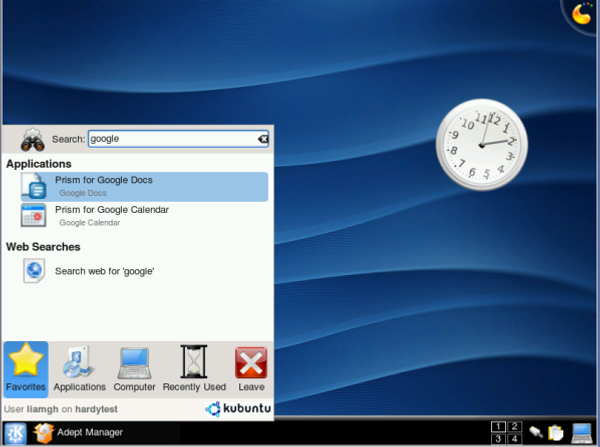Open the Klipper clipboard tray icon
This screenshot has width=600, height=447.
click(556, 433)
